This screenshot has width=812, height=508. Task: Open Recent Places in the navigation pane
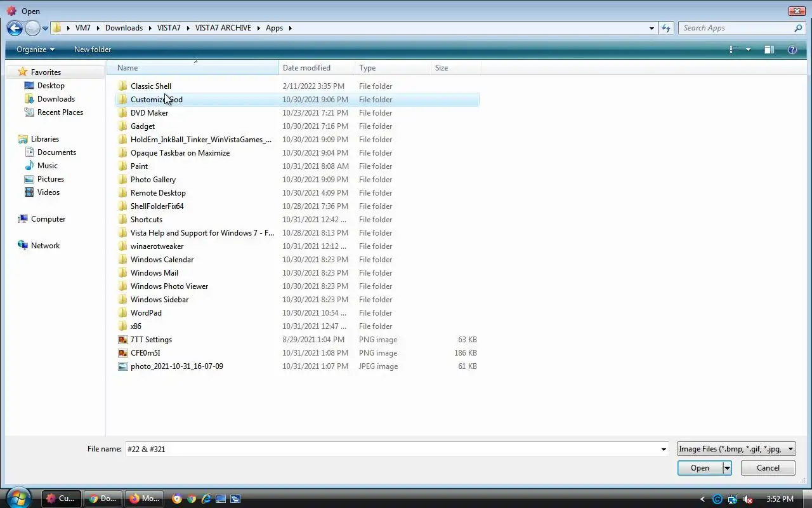[x=60, y=112]
